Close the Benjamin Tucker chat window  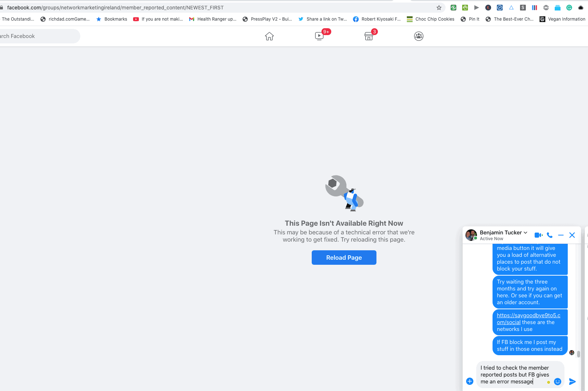(x=572, y=235)
